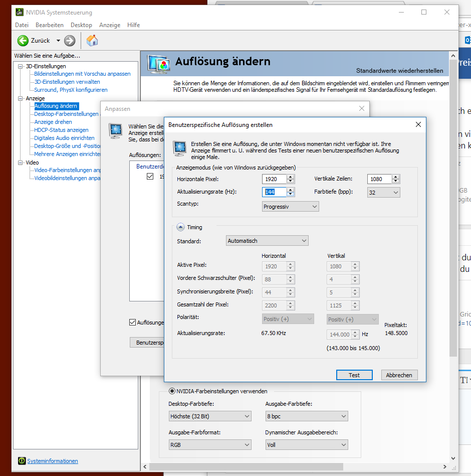Click the horizontal rate value 67.50 KHz

click(x=274, y=333)
